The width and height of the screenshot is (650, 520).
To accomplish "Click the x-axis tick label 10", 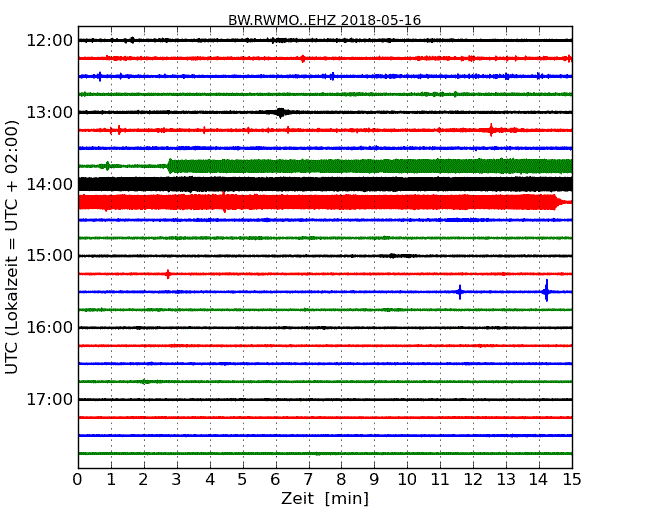I will (x=407, y=479).
